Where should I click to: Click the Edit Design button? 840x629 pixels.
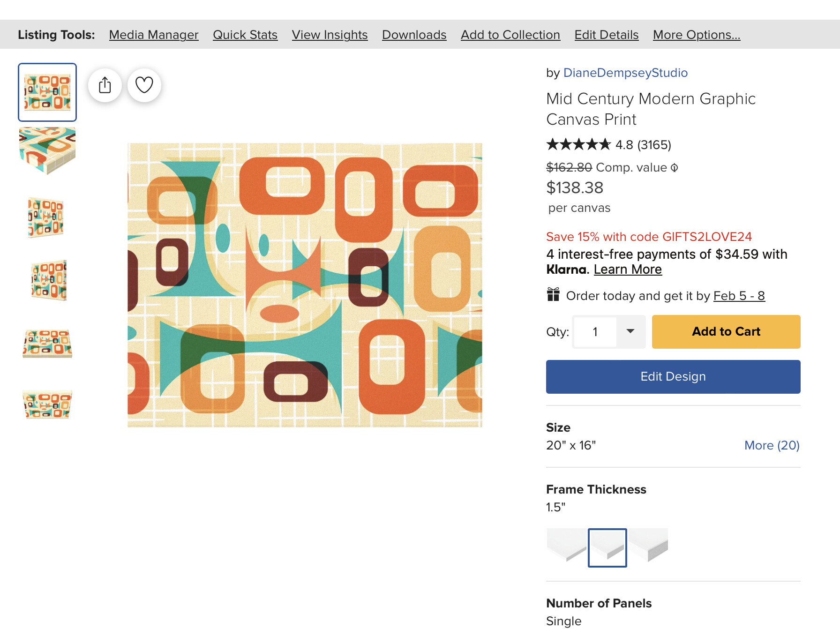[673, 377]
